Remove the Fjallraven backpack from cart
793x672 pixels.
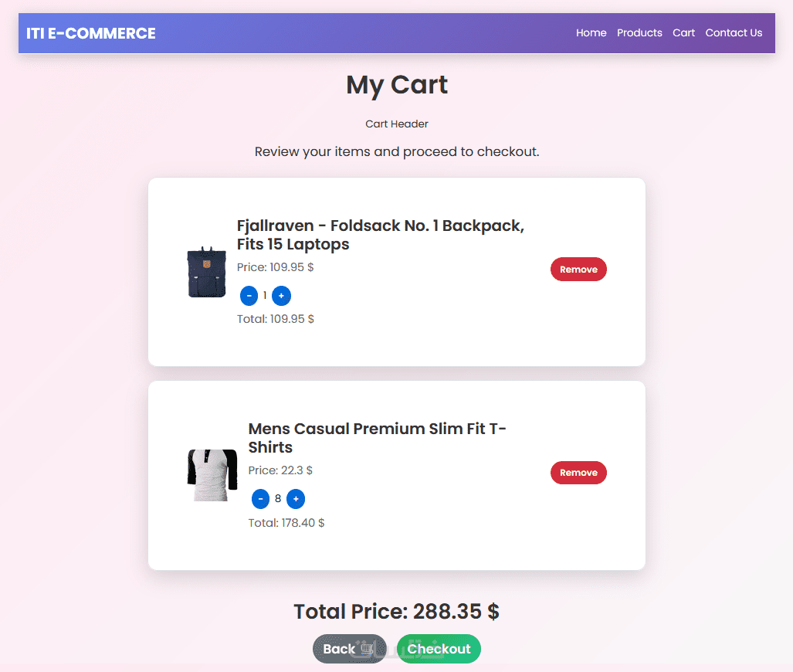click(578, 270)
